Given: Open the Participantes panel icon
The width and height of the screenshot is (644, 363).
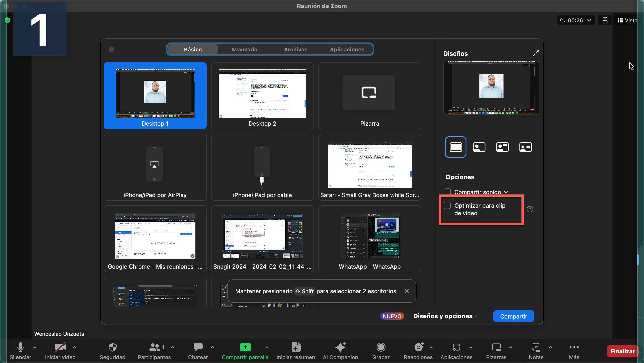Looking at the screenshot, I should [x=154, y=347].
